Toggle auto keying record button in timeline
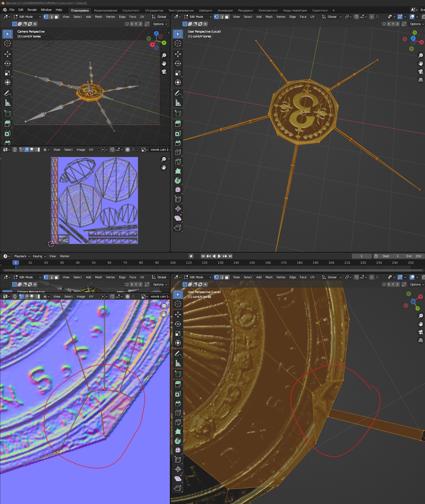This screenshot has width=425, height=504. pos(191,256)
